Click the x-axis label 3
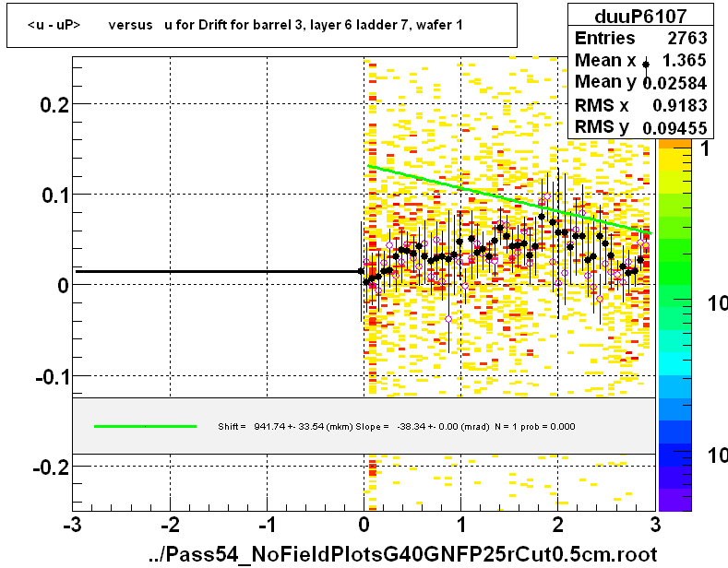This screenshot has width=728, height=568. [655, 525]
